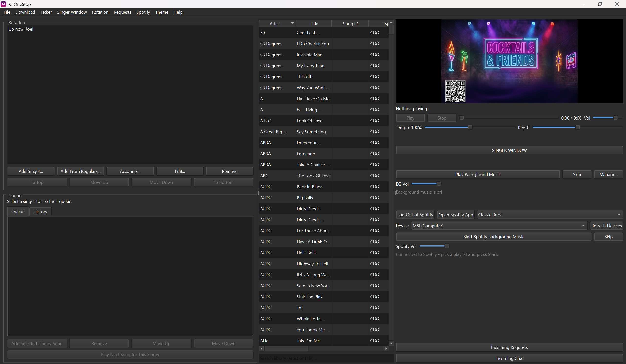Click the library scrollbar up arrow

[391, 22]
